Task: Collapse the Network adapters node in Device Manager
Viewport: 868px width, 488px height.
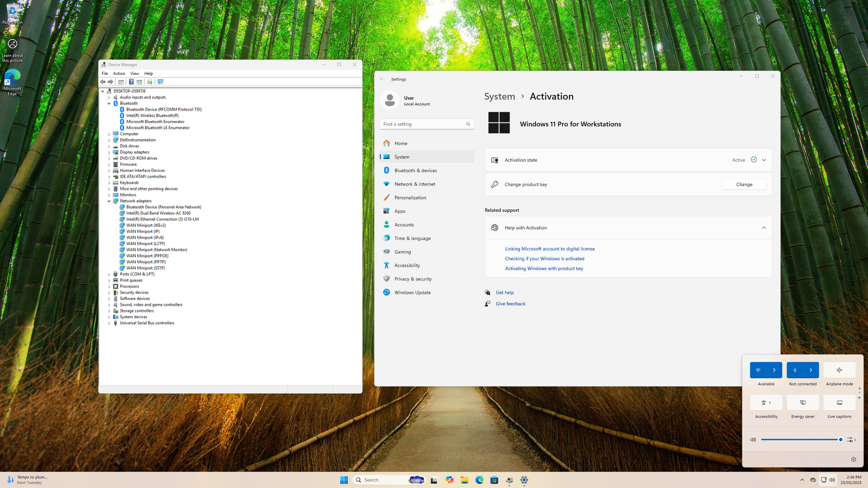Action: [109, 201]
